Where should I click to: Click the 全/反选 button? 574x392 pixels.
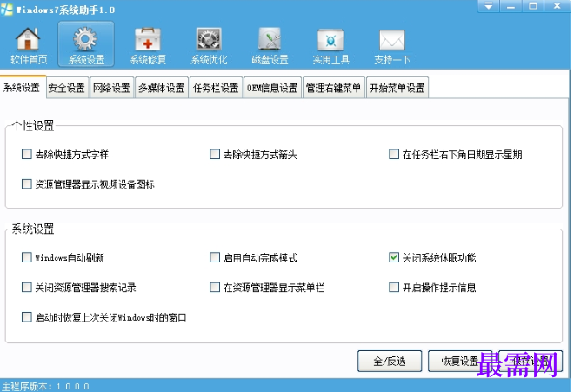coord(390,362)
